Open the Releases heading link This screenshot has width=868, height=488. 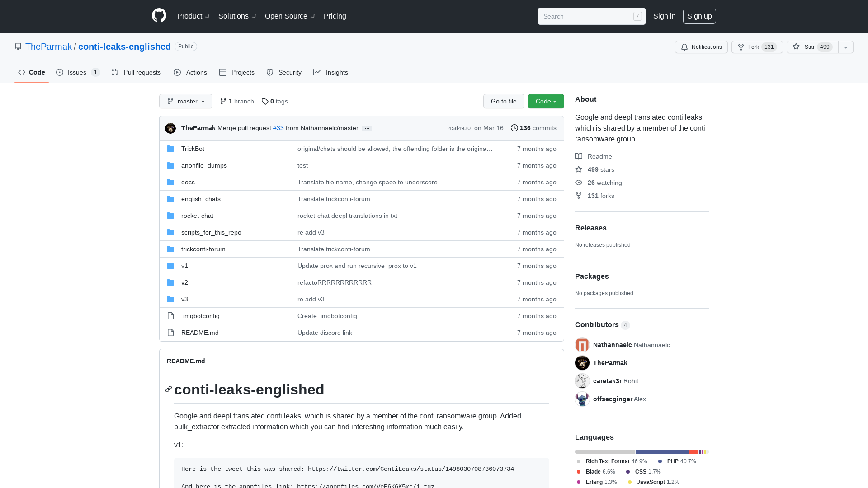(x=591, y=228)
